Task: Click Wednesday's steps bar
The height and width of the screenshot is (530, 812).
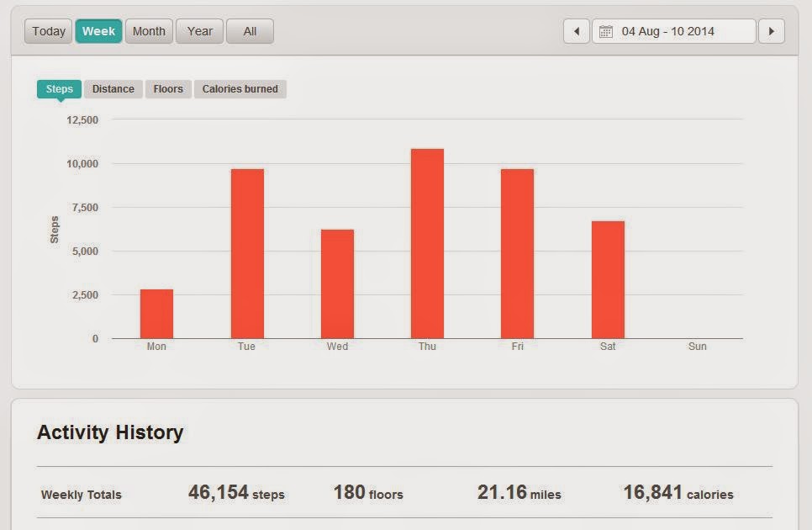Action: [337, 284]
